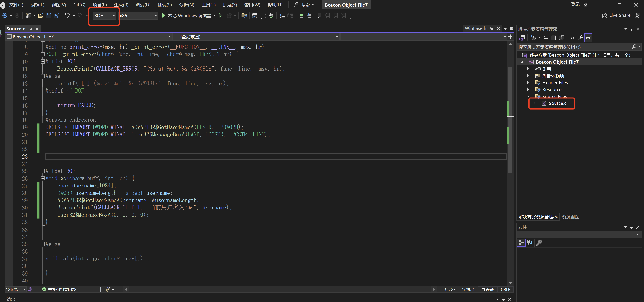
Task: Click the Live Share button
Action: [616, 16]
